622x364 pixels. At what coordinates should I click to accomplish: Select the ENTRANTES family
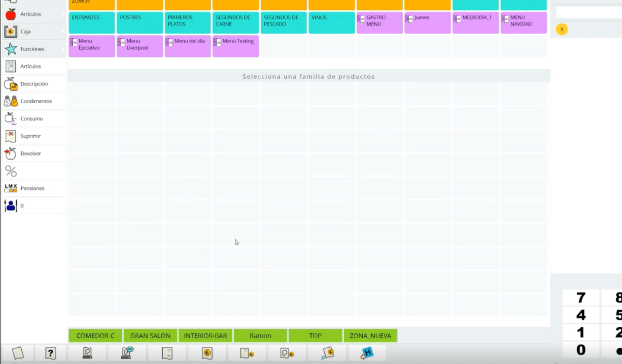pyautogui.click(x=92, y=23)
